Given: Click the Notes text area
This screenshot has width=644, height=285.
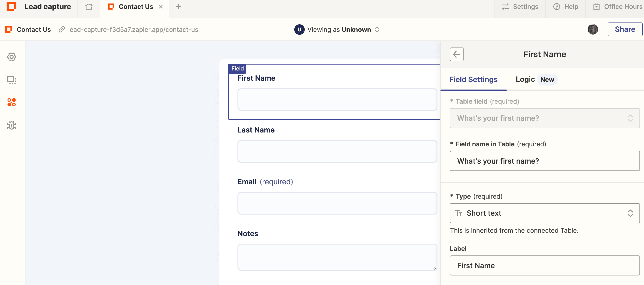Looking at the screenshot, I should coord(337,257).
